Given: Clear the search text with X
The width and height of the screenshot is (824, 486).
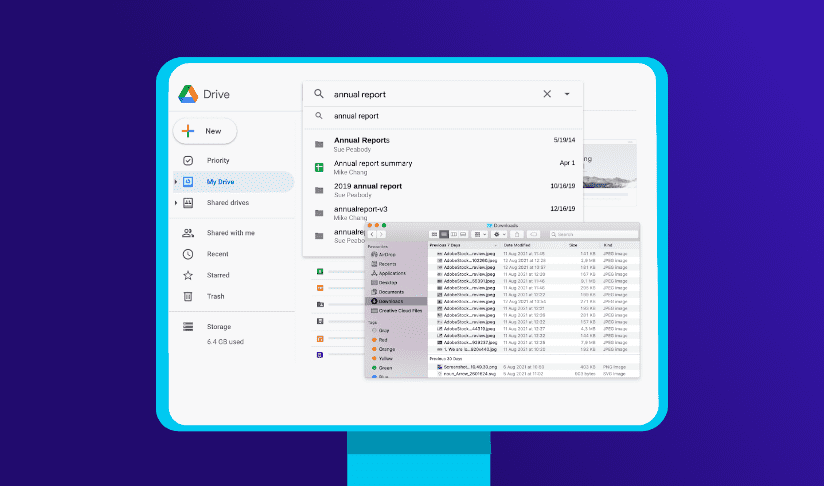Looking at the screenshot, I should point(547,94).
